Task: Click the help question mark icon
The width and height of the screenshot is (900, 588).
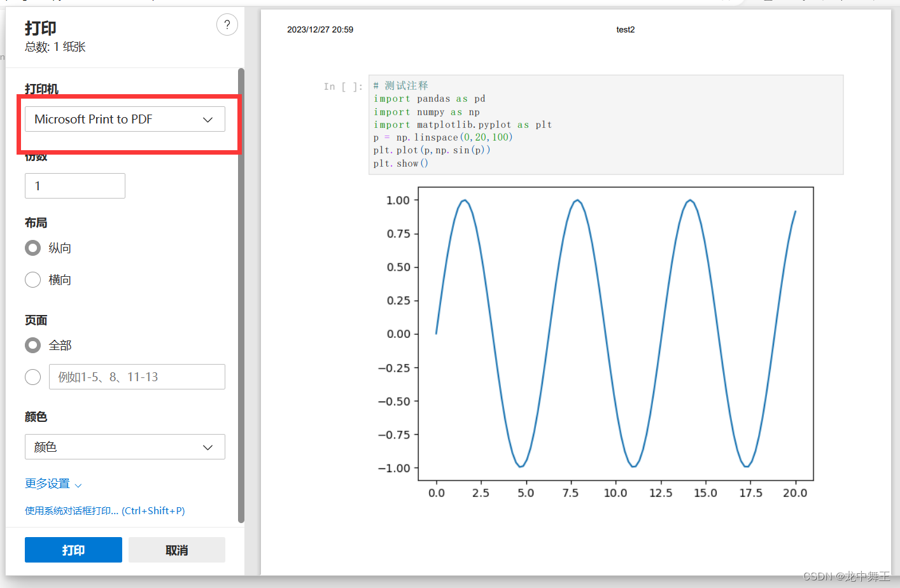Action: 227,24
